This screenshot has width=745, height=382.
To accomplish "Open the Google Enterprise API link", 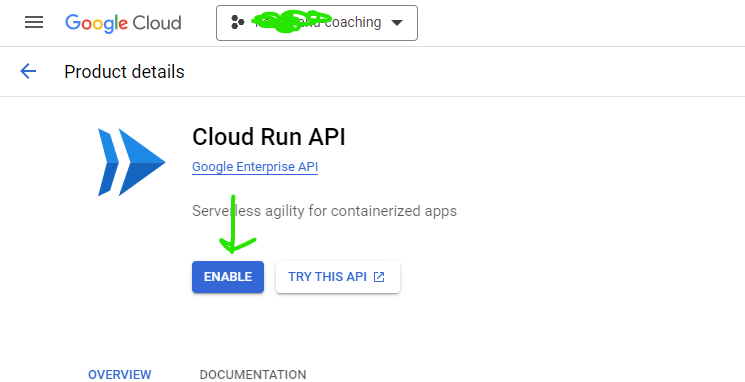I will (255, 167).
